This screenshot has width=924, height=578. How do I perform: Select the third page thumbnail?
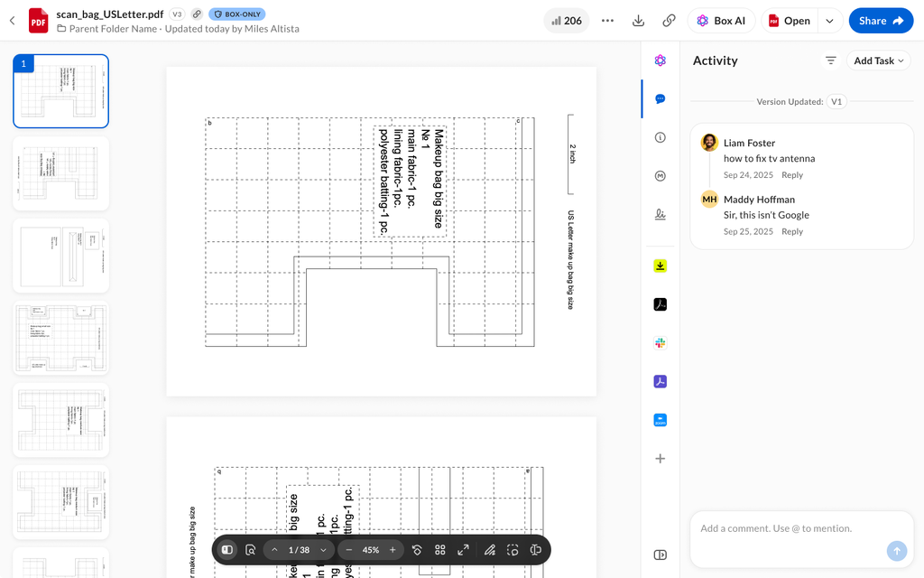(60, 256)
